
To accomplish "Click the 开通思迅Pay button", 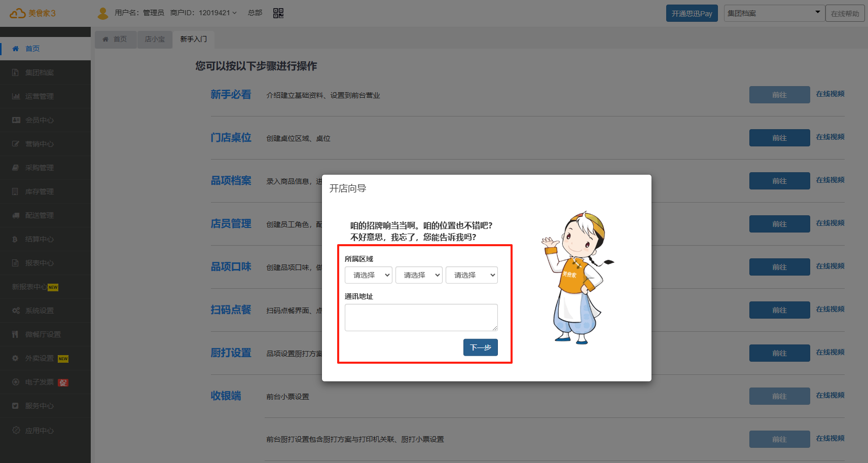I will pyautogui.click(x=692, y=14).
